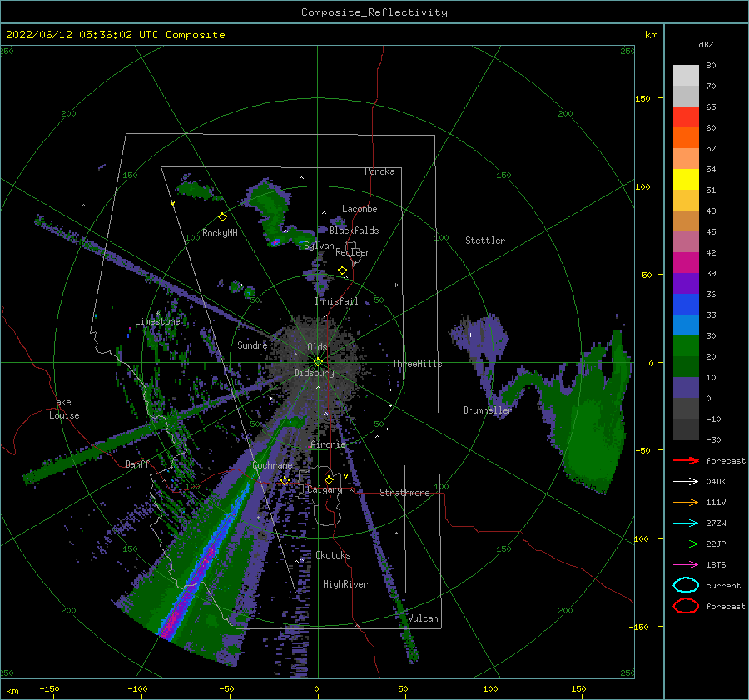
Task: Select the white 04DK arrow legend icon
Action: click(686, 481)
